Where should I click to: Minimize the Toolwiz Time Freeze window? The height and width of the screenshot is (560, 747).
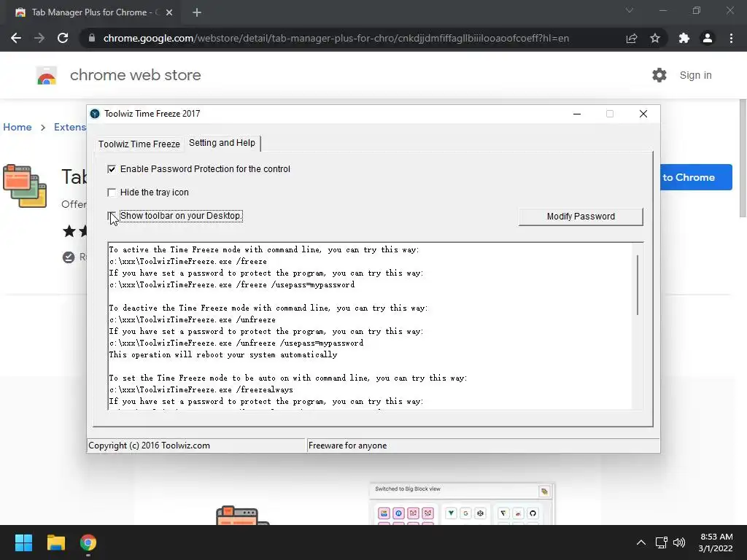click(577, 114)
